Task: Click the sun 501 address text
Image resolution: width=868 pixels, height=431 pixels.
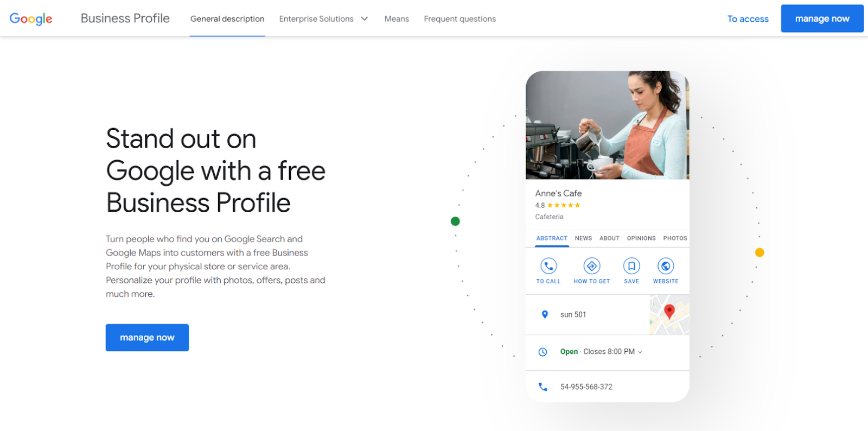Action: [x=573, y=315]
